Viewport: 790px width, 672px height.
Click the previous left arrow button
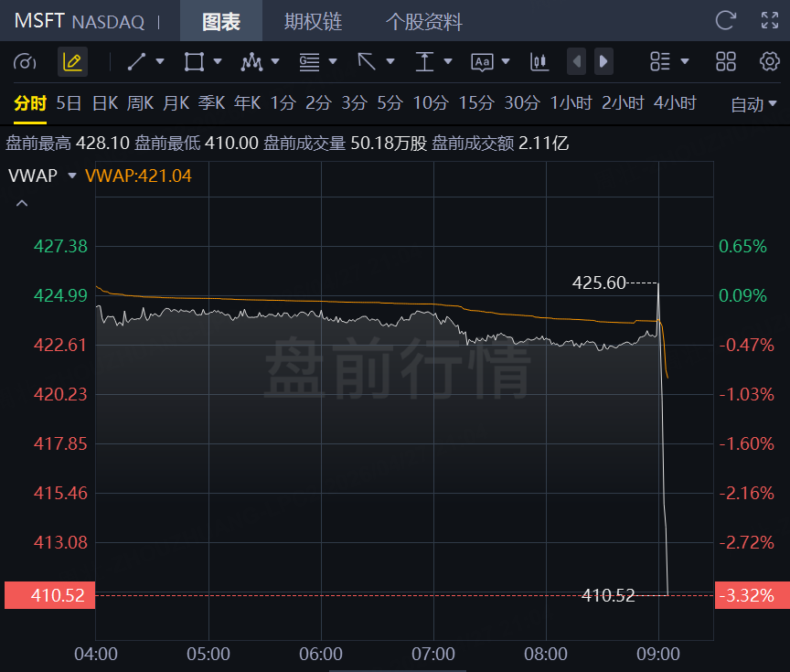[576, 61]
